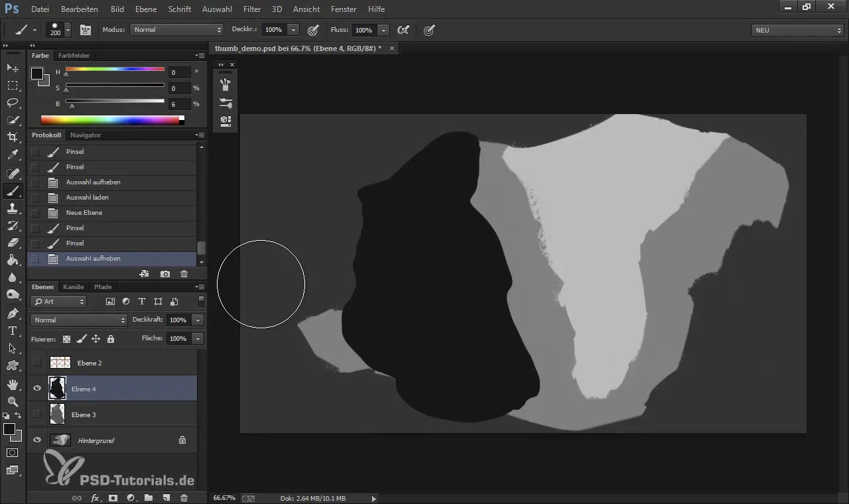Image resolution: width=849 pixels, height=504 pixels.
Task: Toggle lock all padlock in Fixieren
Action: (x=110, y=339)
